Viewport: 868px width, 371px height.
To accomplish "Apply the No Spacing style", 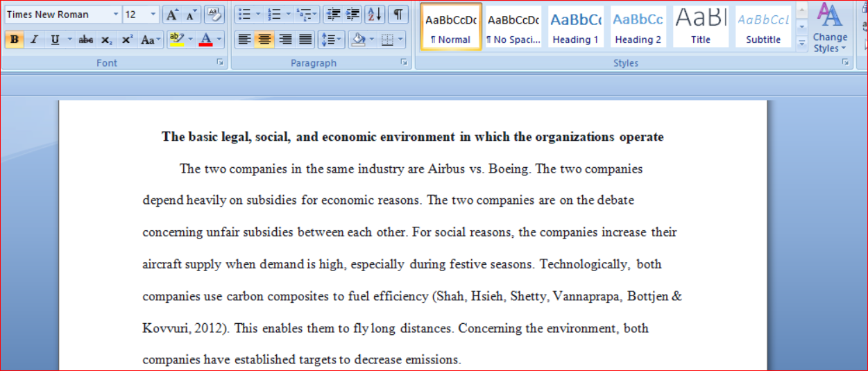I will (x=513, y=26).
